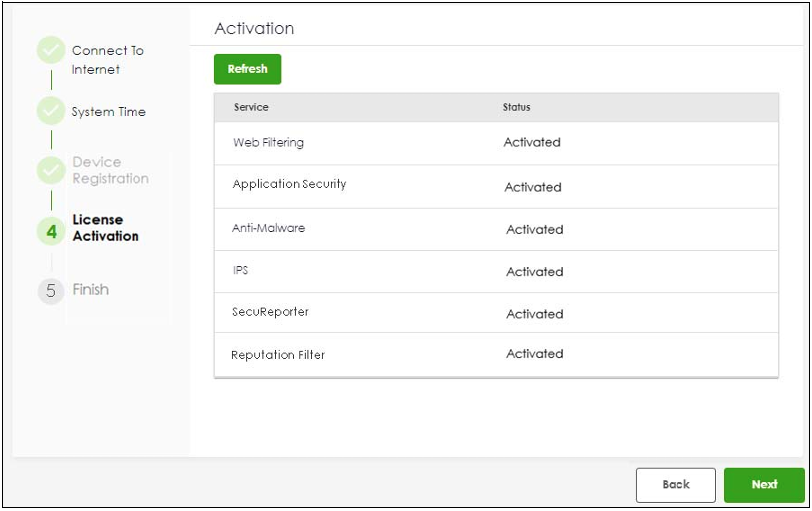Click the Status column header
Viewport: 812px width, 511px height.
516,107
